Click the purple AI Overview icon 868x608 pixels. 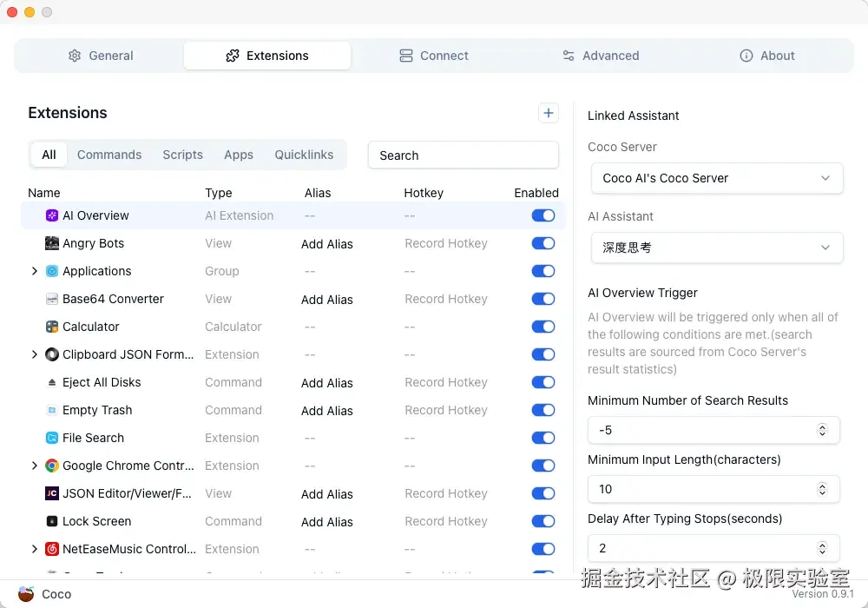pos(52,215)
